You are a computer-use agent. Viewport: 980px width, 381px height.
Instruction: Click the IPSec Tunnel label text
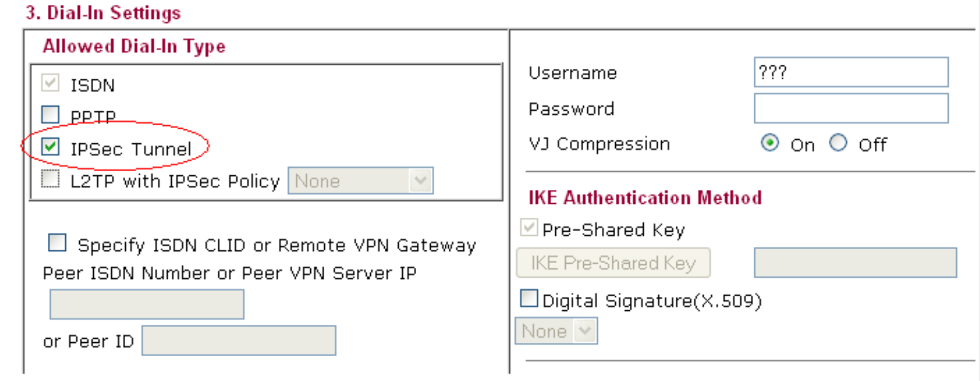131,149
